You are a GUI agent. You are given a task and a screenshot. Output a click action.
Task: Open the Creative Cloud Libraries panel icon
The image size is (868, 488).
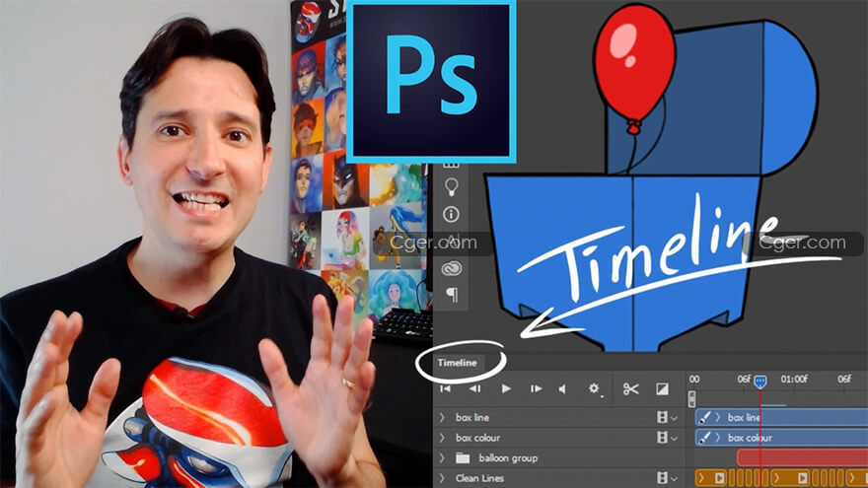pos(452,269)
